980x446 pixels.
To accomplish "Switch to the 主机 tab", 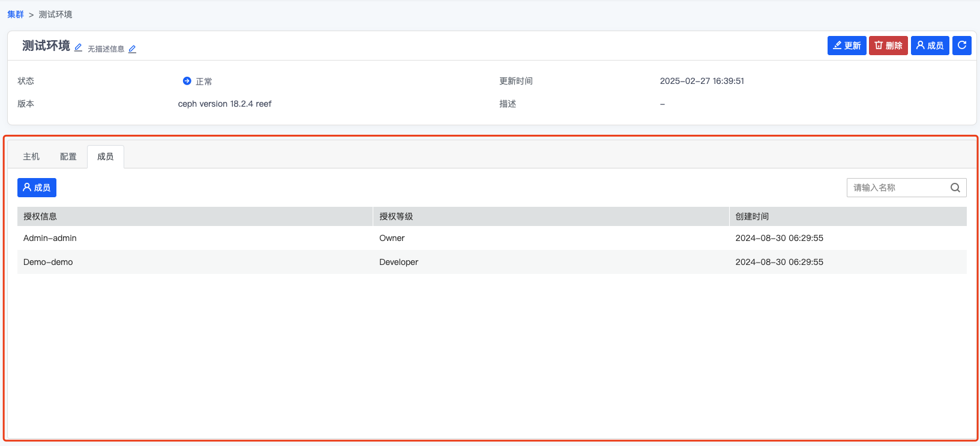I will 31,156.
